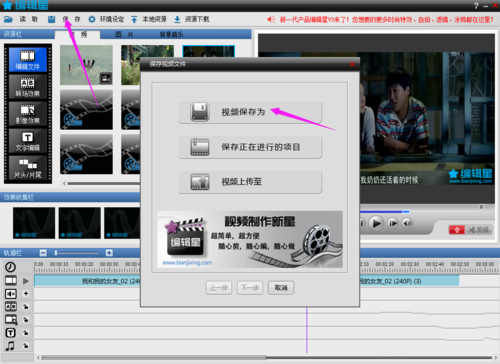
Task: Step to next frame in preview player
Action: coord(393,223)
